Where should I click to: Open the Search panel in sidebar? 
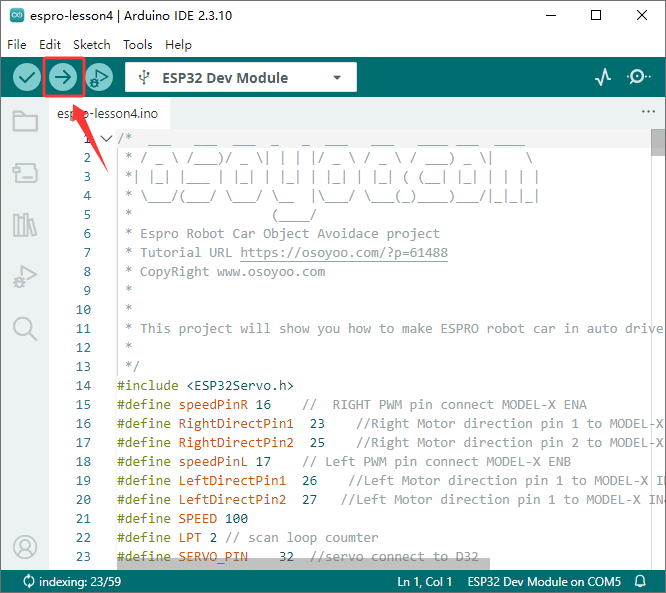click(x=25, y=329)
